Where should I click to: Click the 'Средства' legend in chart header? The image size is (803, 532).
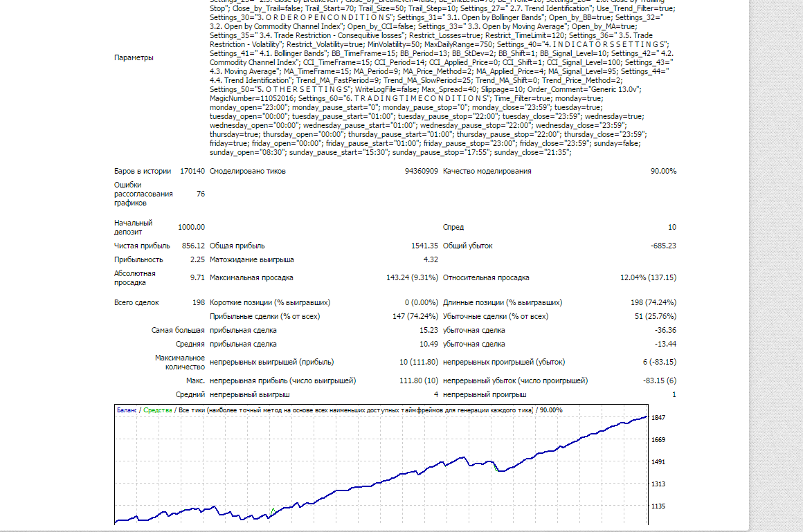pos(158,410)
